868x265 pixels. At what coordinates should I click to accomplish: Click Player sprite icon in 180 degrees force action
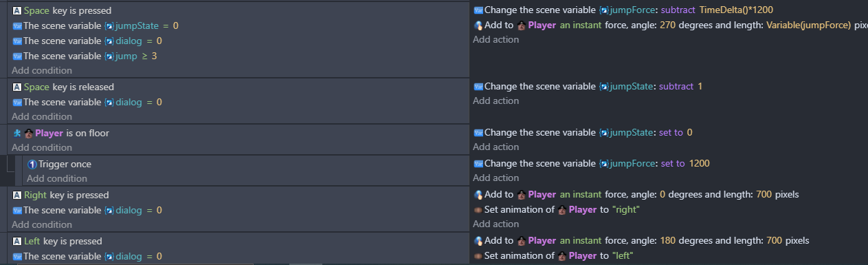522,241
